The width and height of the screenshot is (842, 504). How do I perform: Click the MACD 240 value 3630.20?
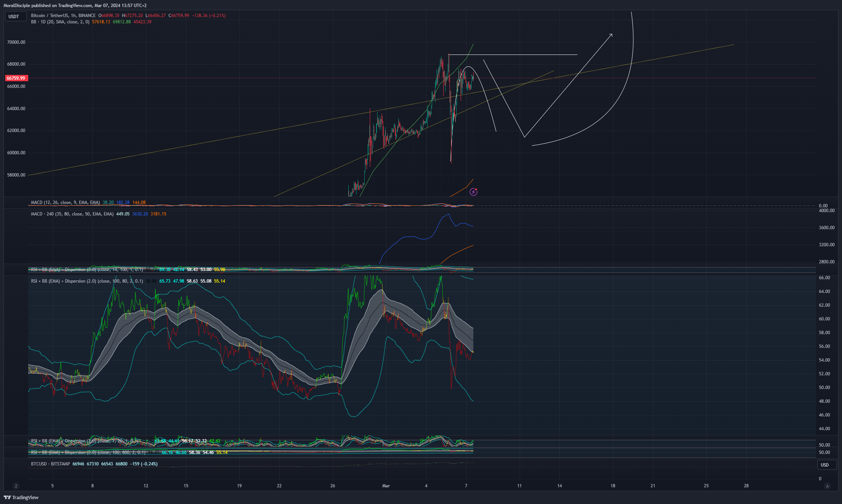tap(140, 214)
